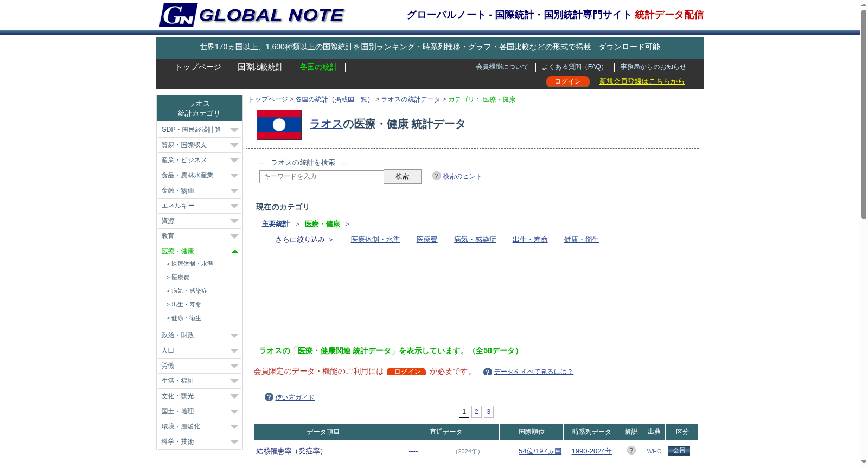Go to pagination page 3
868x467 pixels.
click(x=489, y=412)
